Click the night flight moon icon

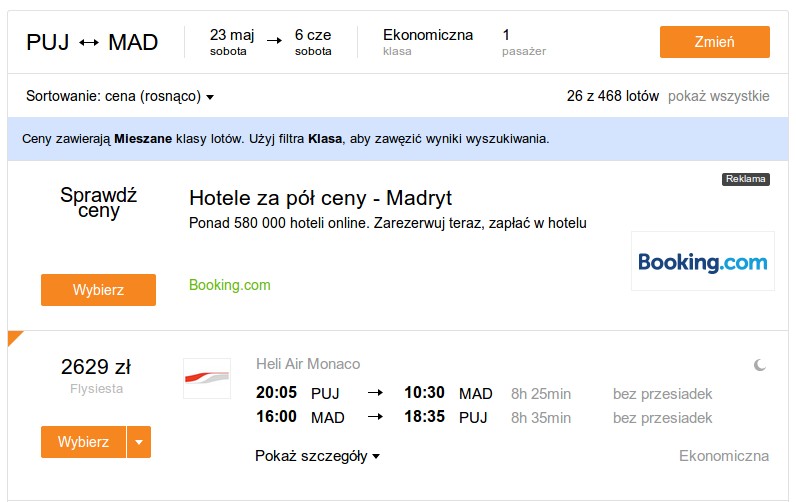point(759,365)
